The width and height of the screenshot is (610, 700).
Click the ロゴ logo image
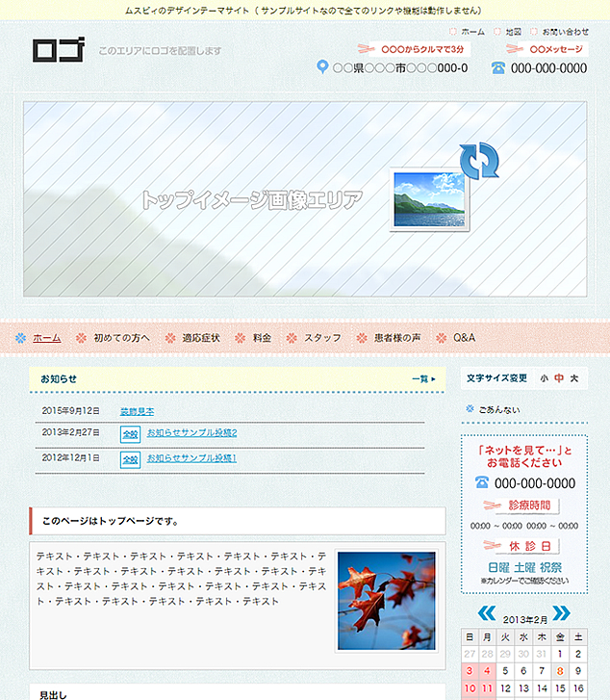[x=58, y=50]
